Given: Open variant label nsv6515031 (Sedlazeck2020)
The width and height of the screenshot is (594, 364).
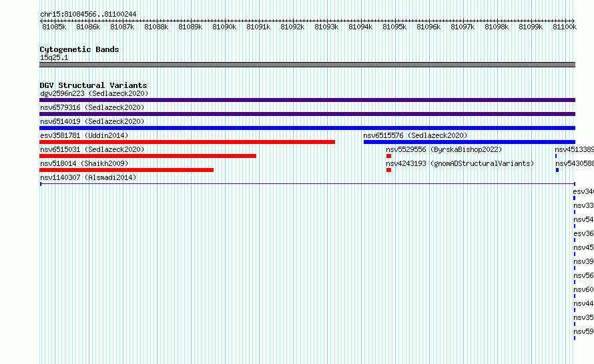Looking at the screenshot, I should [x=92, y=149].
